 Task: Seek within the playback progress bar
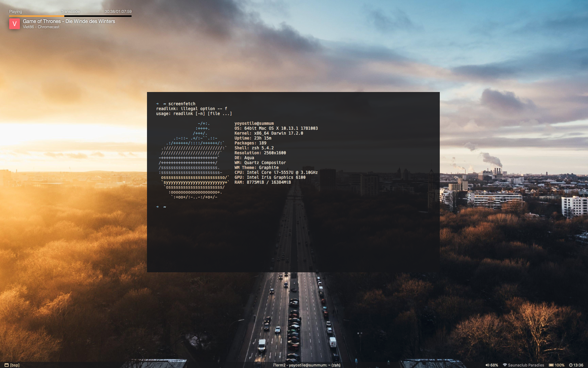pyautogui.click(x=70, y=16)
